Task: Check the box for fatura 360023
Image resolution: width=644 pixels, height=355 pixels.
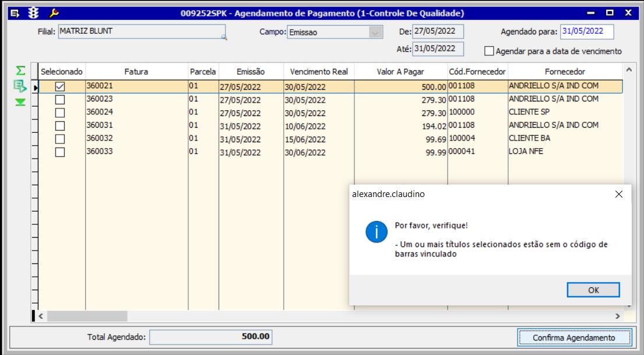Action: point(60,100)
